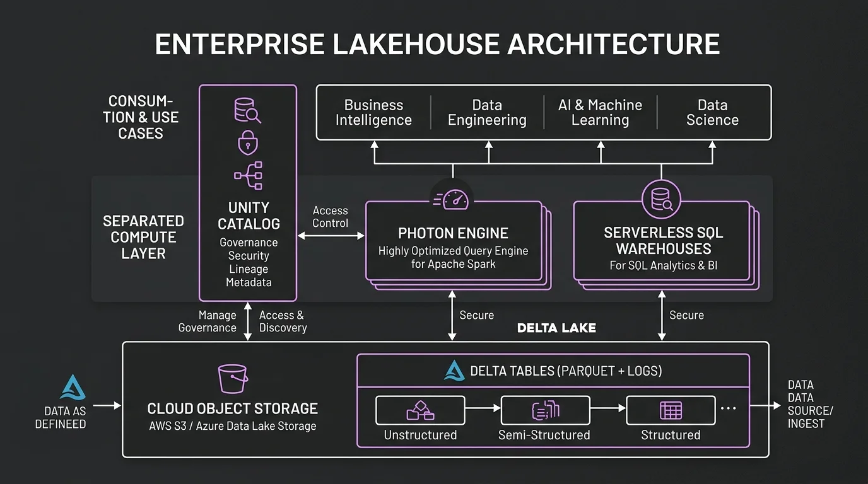
Task: Select the Data Engineering use case
Action: 487,113
